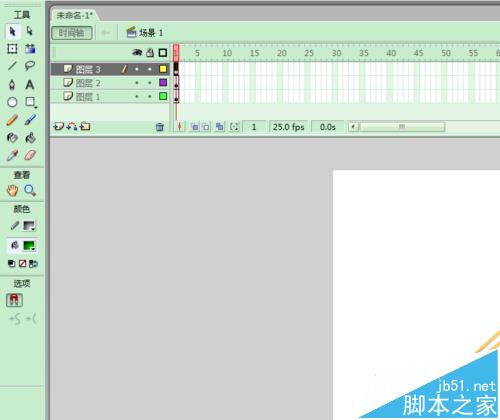Select the Ink Bottle tool
This screenshot has height=420, width=500.
click(x=12, y=138)
